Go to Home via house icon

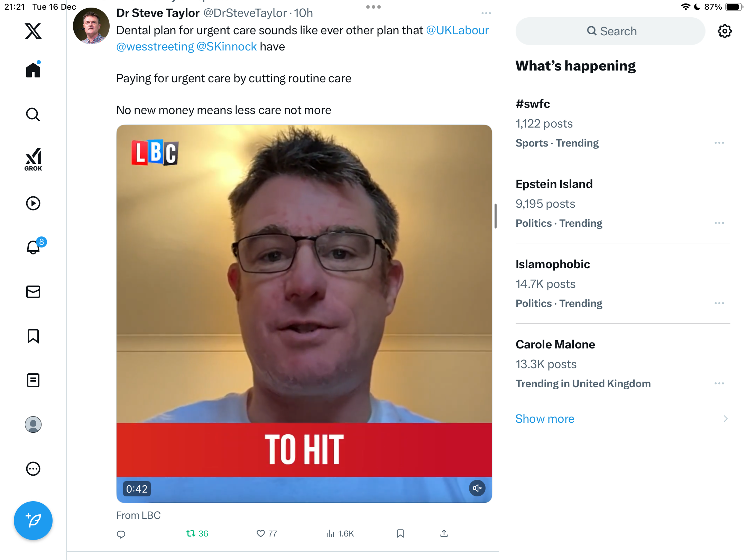[x=33, y=69]
